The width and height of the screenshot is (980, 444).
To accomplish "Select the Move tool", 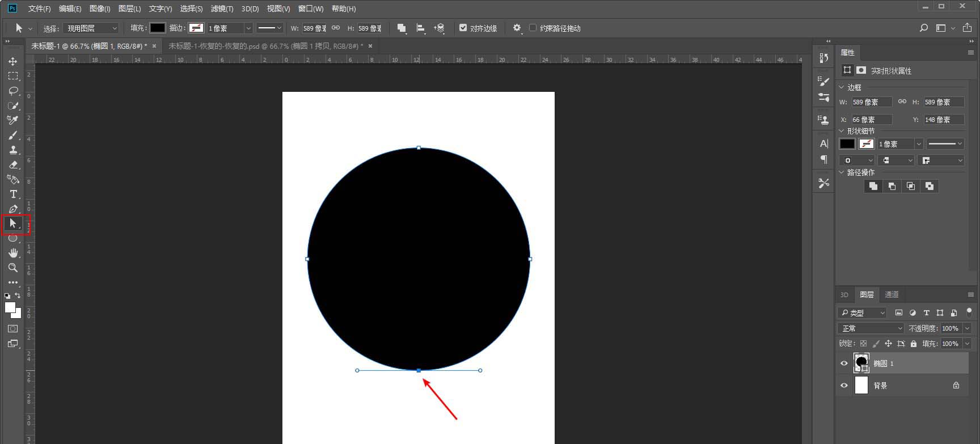I will [x=12, y=61].
